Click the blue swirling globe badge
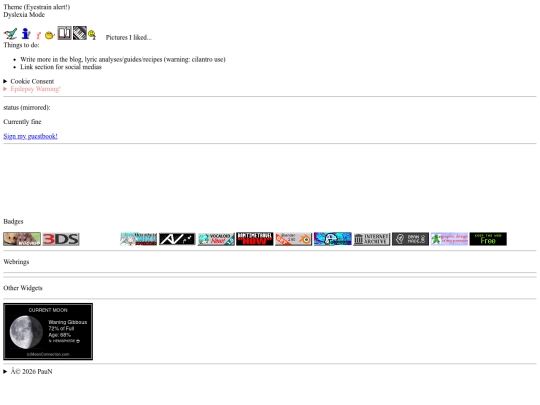The image size is (540, 405). 333,239
